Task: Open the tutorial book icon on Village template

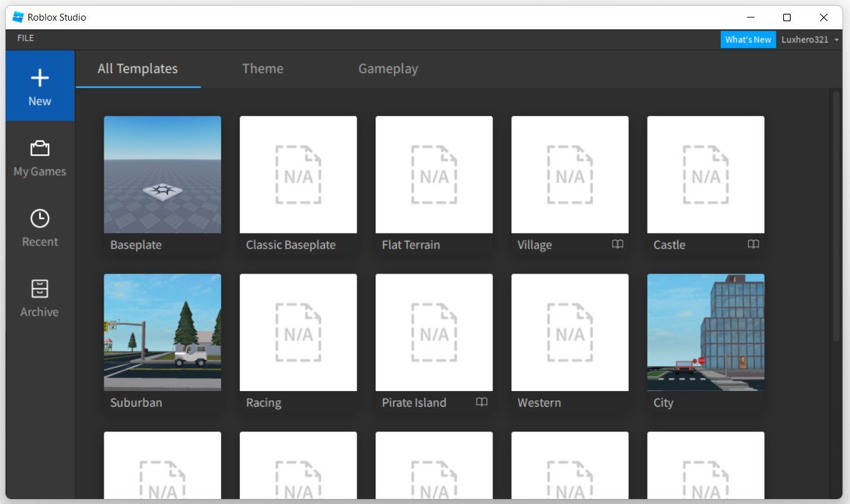Action: coord(617,245)
